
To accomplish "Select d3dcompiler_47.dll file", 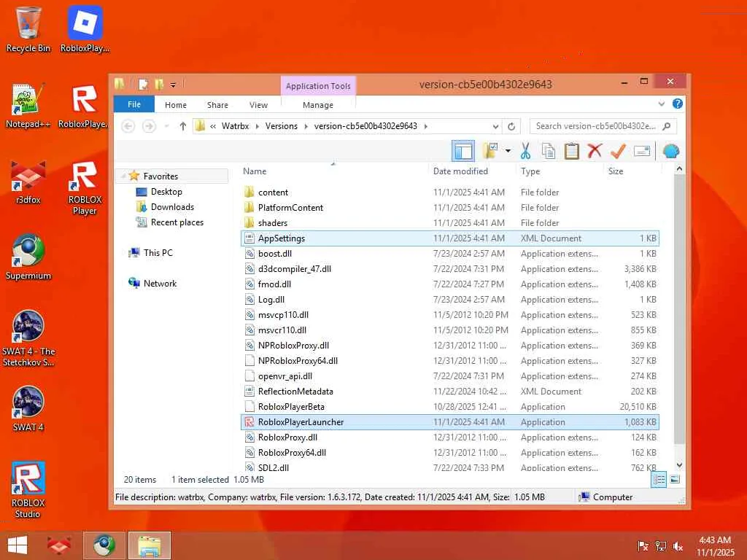I will click(x=450, y=269).
